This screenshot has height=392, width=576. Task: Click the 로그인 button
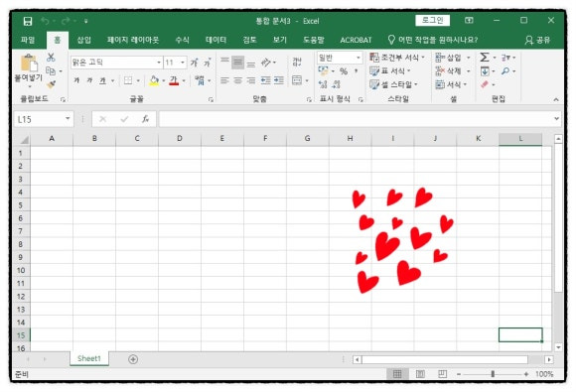pos(432,21)
